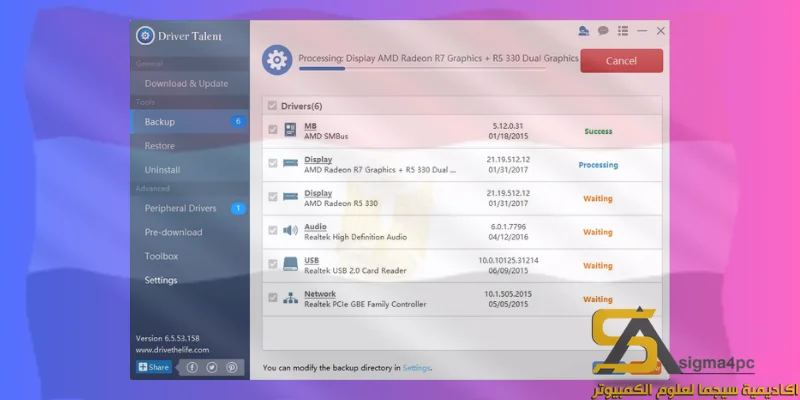Toggle checkbox for Realtek High Definition Audio
Screen dimensions: 800x400
[273, 231]
